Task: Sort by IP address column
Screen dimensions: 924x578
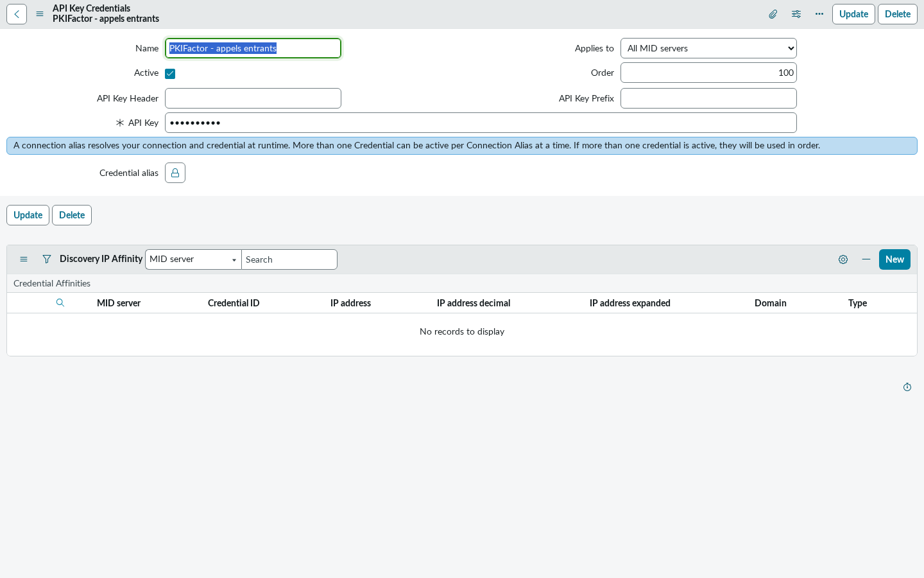Action: (350, 303)
